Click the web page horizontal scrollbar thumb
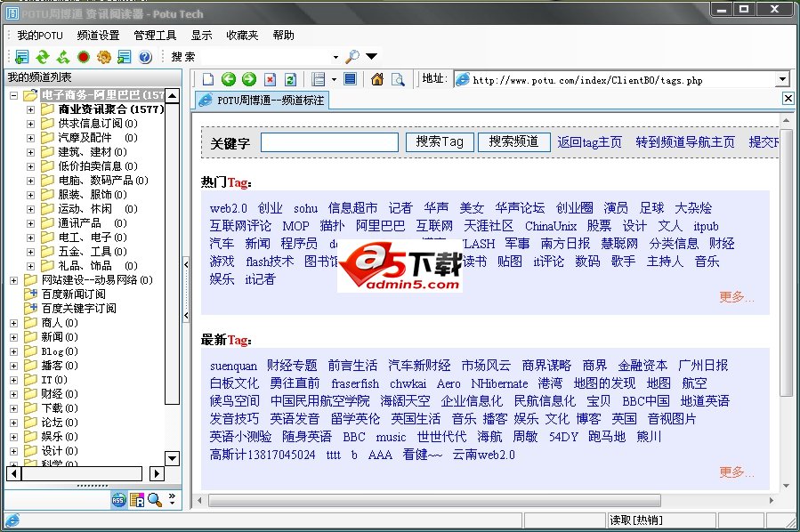This screenshot has height=532, width=800. pos(434,500)
